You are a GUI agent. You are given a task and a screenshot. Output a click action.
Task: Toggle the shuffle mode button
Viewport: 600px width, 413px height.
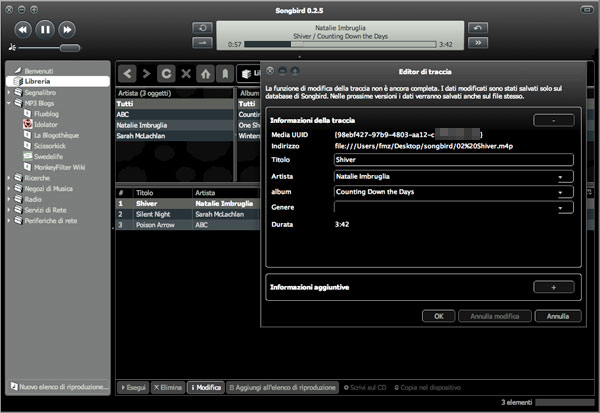point(204,42)
